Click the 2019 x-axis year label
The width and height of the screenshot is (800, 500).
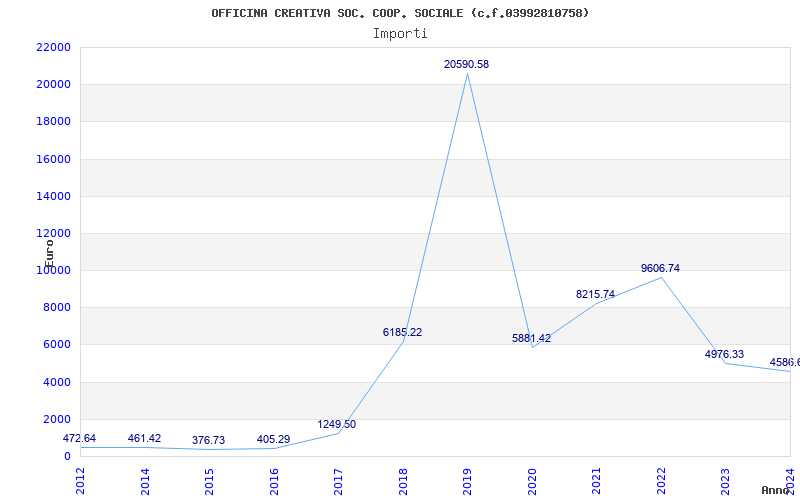(x=467, y=481)
